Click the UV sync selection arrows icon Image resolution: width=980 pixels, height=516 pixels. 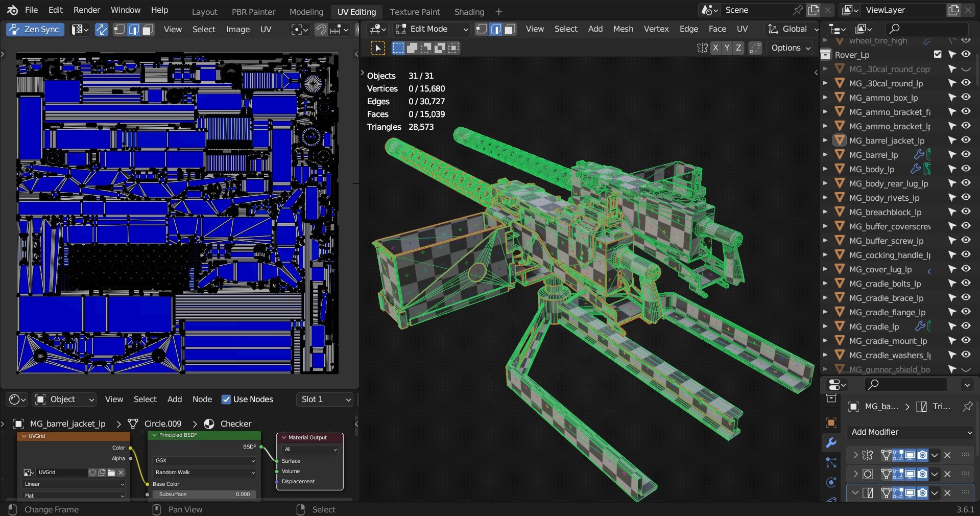point(102,30)
